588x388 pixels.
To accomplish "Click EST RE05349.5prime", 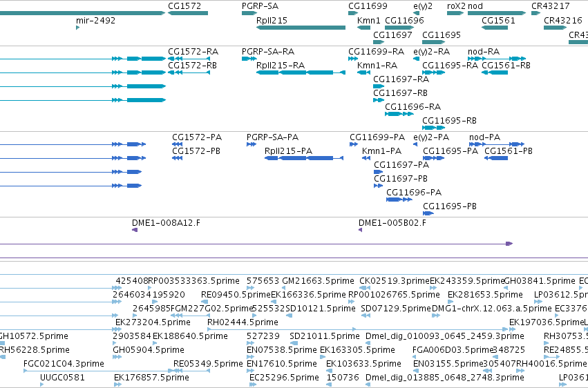I will coord(208,364).
